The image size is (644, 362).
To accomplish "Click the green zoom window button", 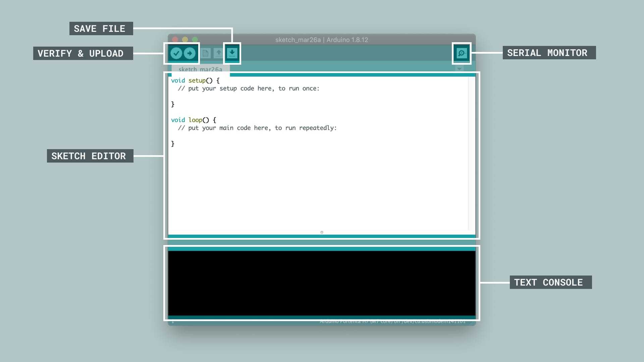I will point(195,40).
